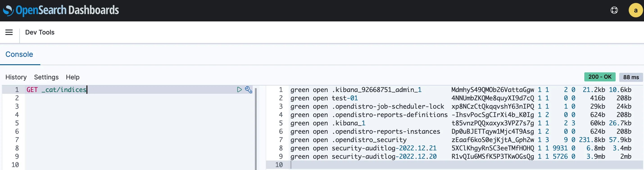
Task: Click the .opendistro_security index output row
Action: click(x=370, y=140)
